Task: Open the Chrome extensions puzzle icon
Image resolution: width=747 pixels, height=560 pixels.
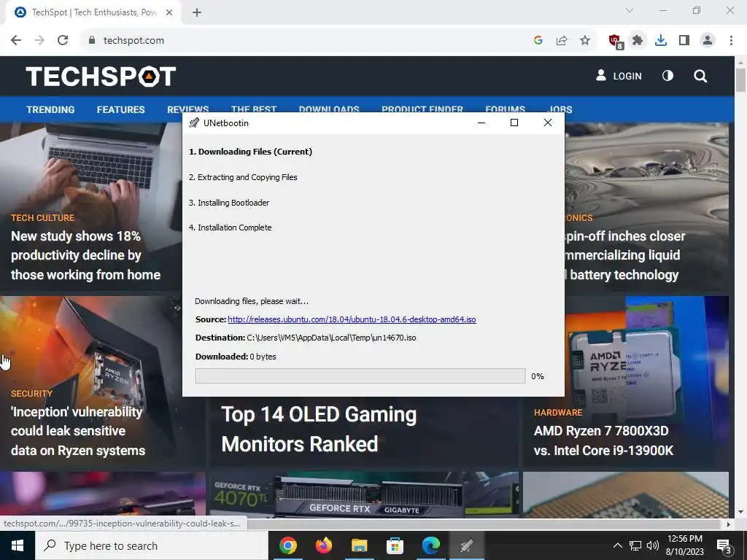Action: [638, 41]
